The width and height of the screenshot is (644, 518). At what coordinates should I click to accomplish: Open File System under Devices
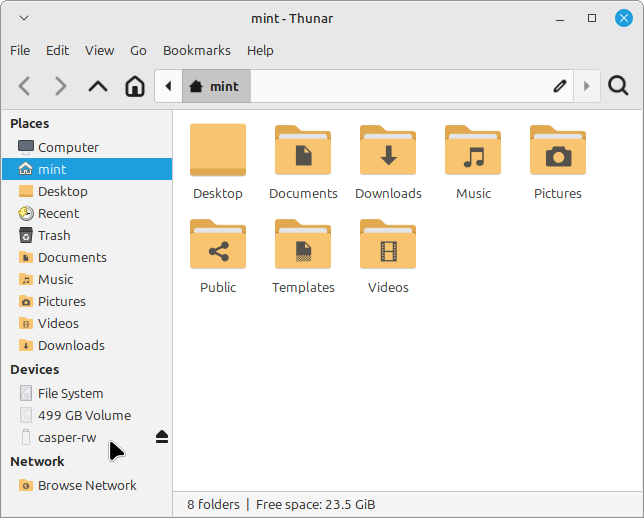coord(87,393)
